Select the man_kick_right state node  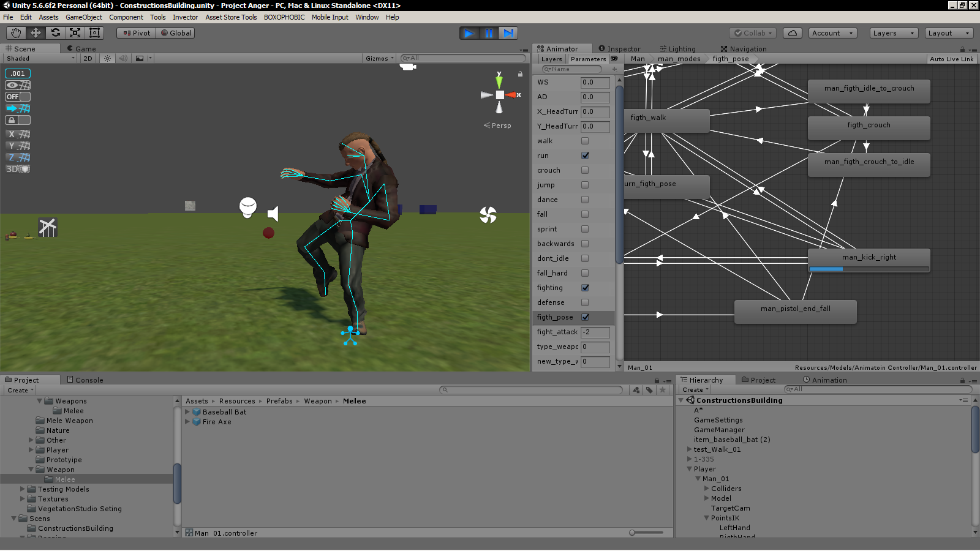click(x=869, y=260)
